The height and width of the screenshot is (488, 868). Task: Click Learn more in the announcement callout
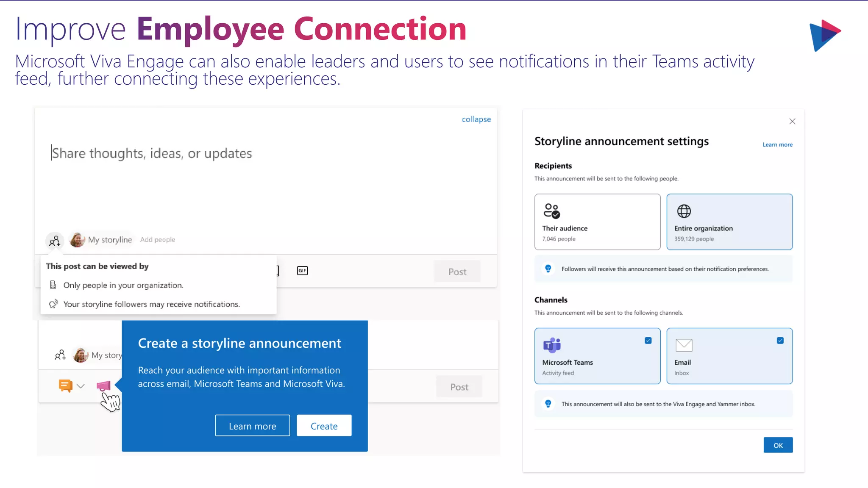click(253, 426)
